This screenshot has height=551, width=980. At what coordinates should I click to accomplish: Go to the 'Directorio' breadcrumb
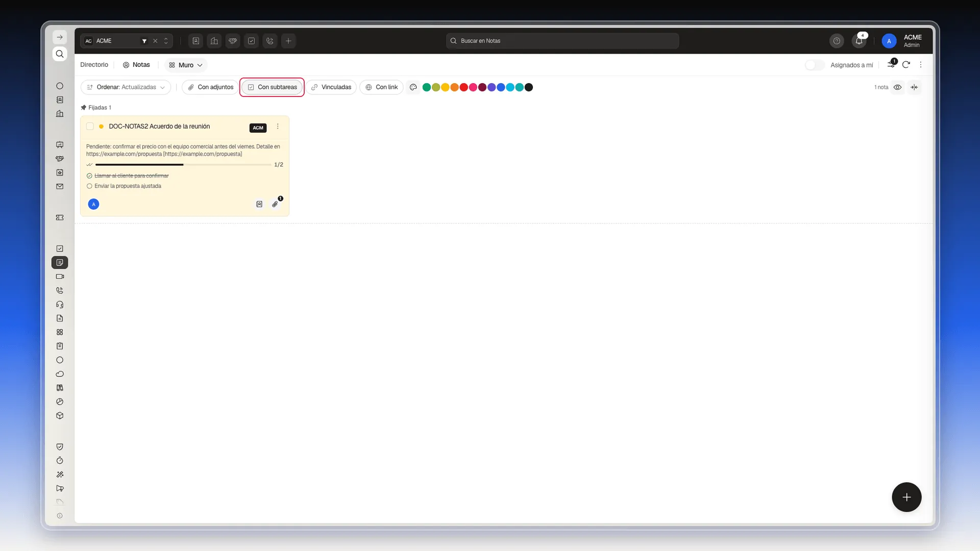tap(94, 65)
